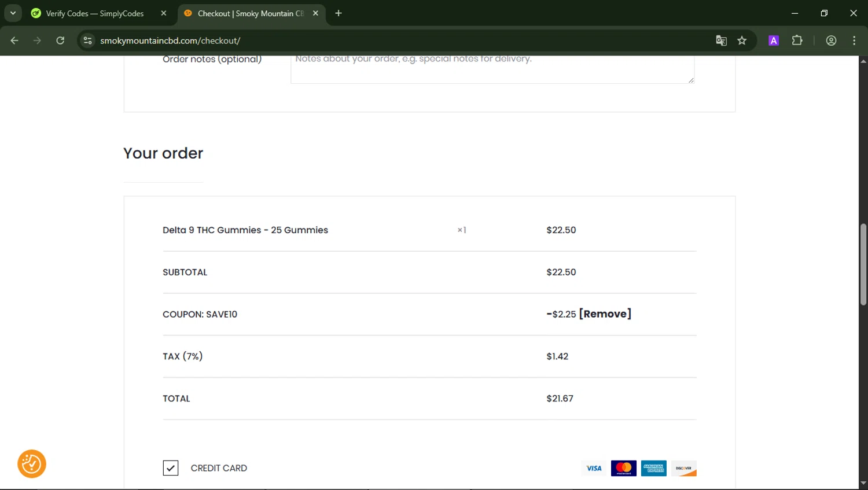This screenshot has width=868, height=490.
Task: Open the Chrome profile icon
Action: (831, 40)
